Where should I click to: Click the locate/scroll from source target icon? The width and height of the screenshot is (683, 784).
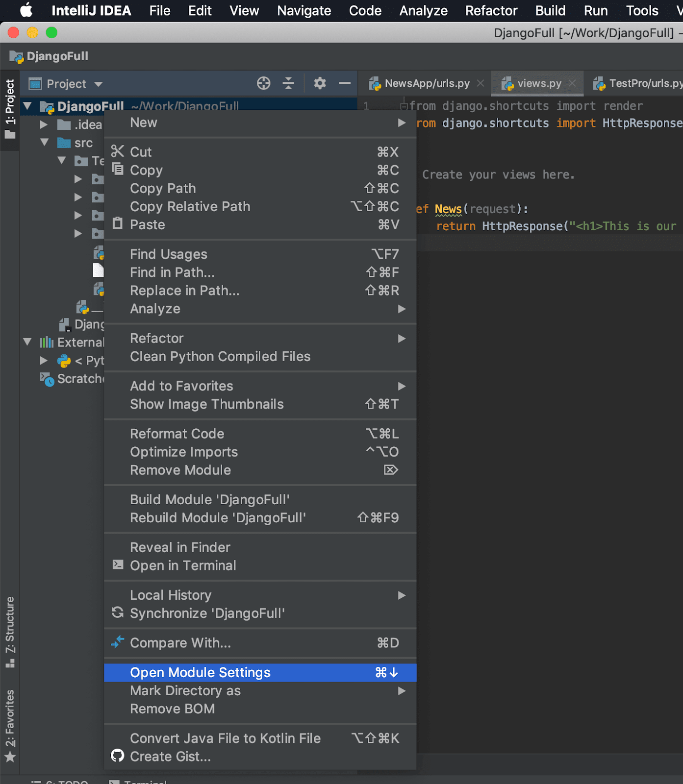pyautogui.click(x=263, y=83)
